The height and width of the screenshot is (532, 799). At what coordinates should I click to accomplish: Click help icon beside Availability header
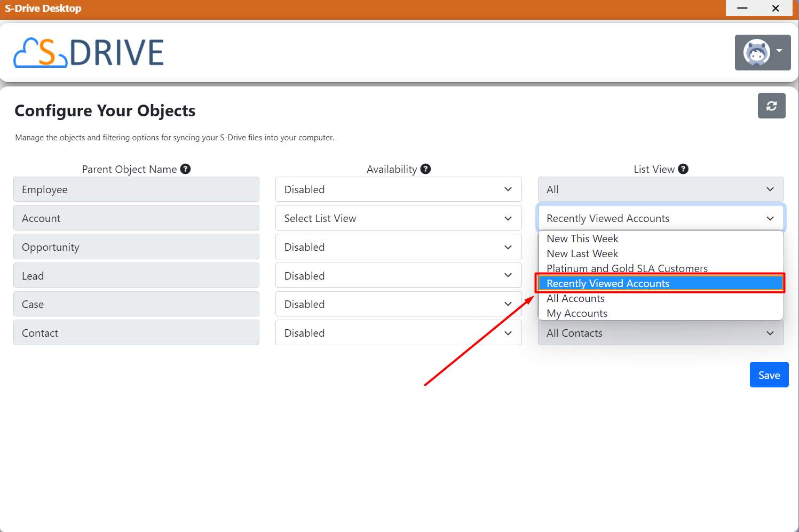coord(425,169)
